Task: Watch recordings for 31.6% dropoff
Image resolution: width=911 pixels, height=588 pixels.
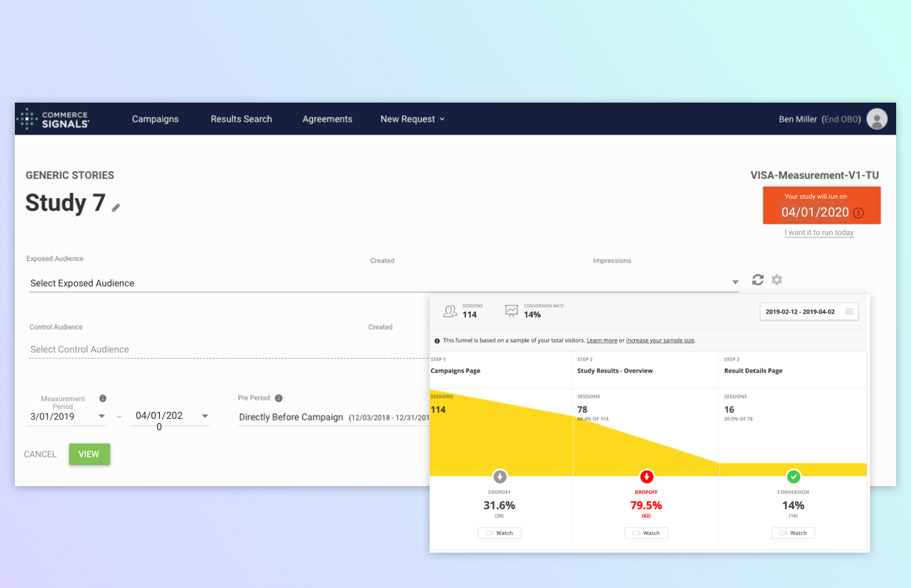Action: 499,533
